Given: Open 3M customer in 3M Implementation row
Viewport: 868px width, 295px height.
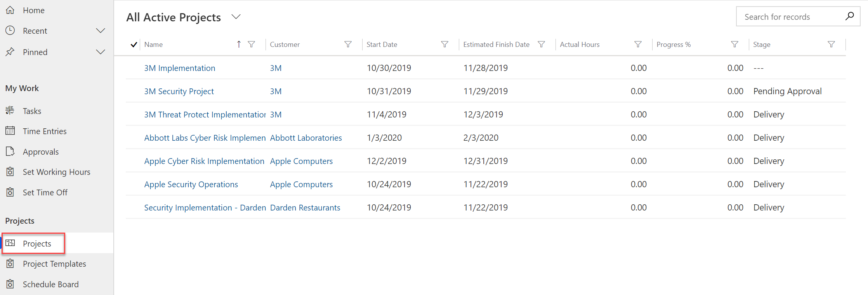Looking at the screenshot, I should tap(276, 68).
